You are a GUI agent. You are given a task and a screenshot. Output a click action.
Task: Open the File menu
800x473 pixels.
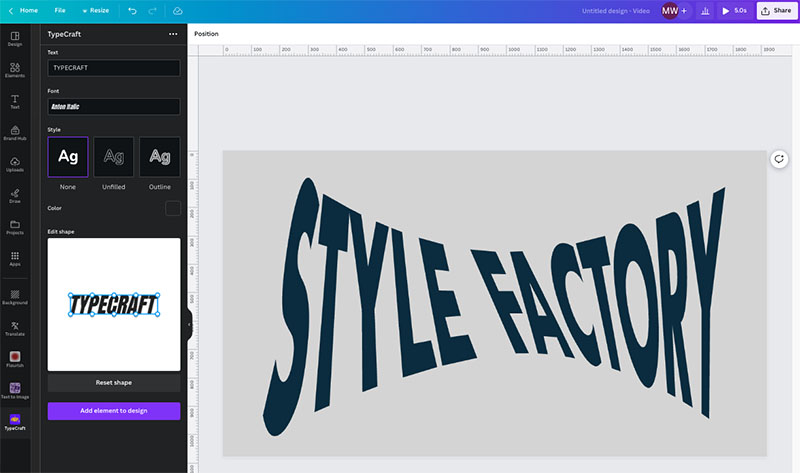[x=60, y=11]
